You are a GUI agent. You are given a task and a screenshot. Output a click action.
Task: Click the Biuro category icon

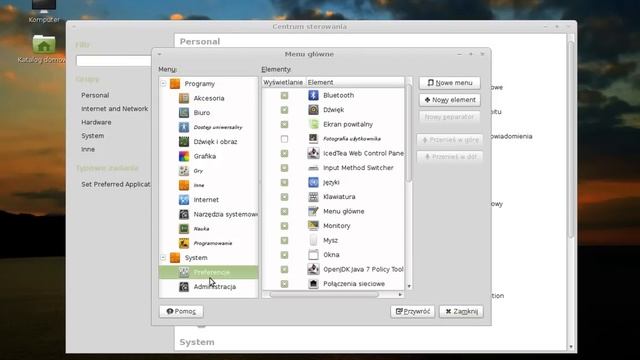[x=184, y=113]
